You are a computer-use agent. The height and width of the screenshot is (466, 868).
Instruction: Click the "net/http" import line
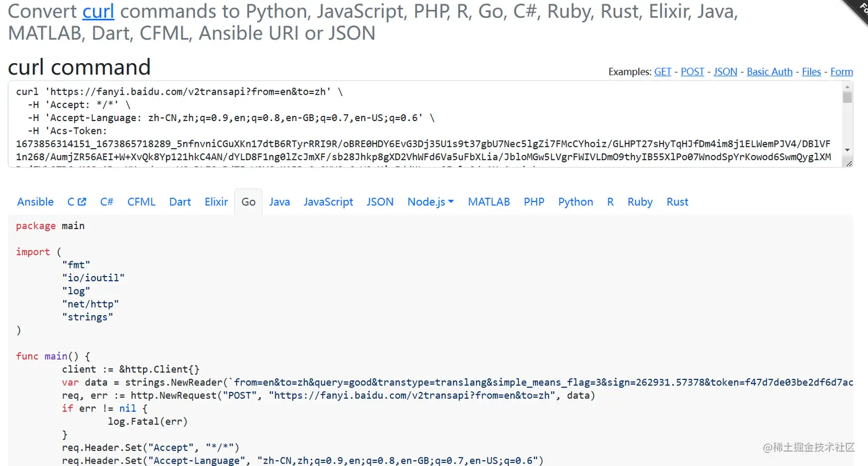(90, 304)
